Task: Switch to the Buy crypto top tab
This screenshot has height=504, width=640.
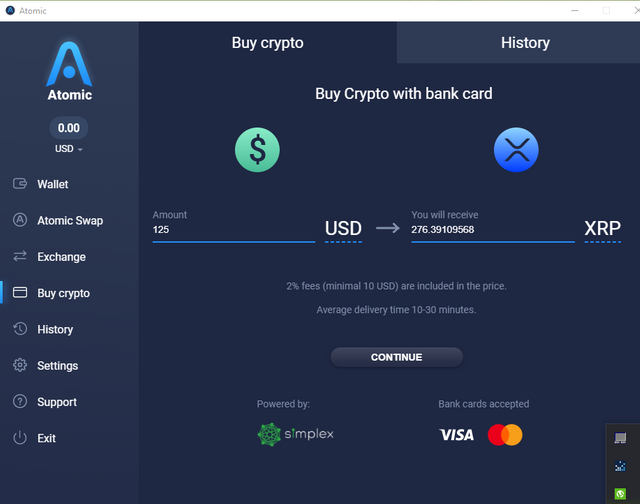Action: pyautogui.click(x=268, y=43)
